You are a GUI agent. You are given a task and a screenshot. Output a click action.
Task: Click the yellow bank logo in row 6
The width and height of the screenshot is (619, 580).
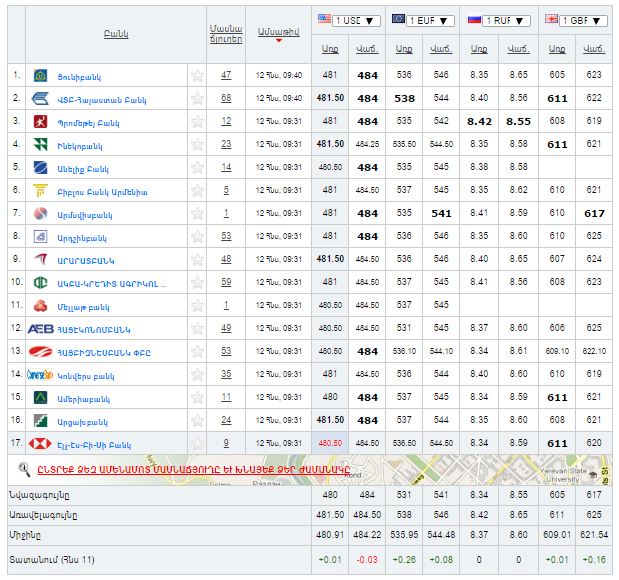pos(40,191)
